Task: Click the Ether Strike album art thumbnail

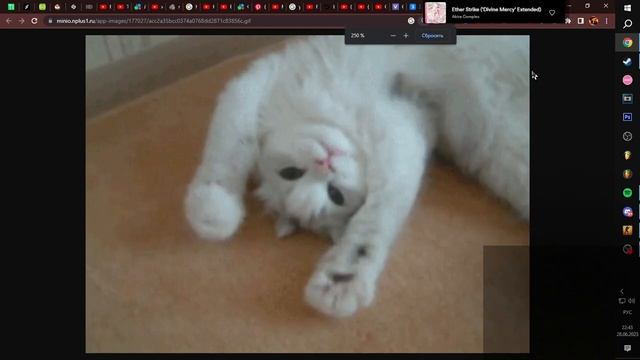Action: (435, 13)
